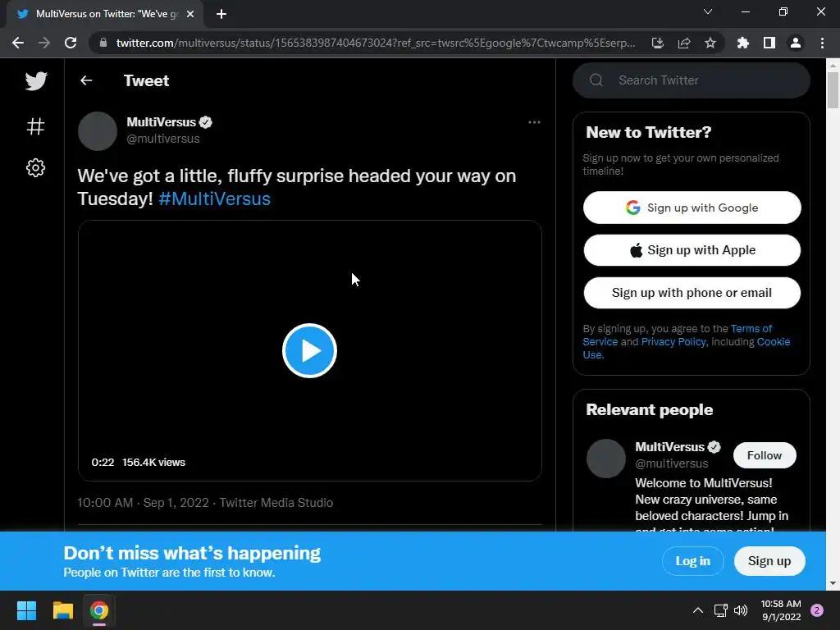The height and width of the screenshot is (630, 840).
Task: Select the MultiVersus on Twitter tab
Action: coord(105,14)
